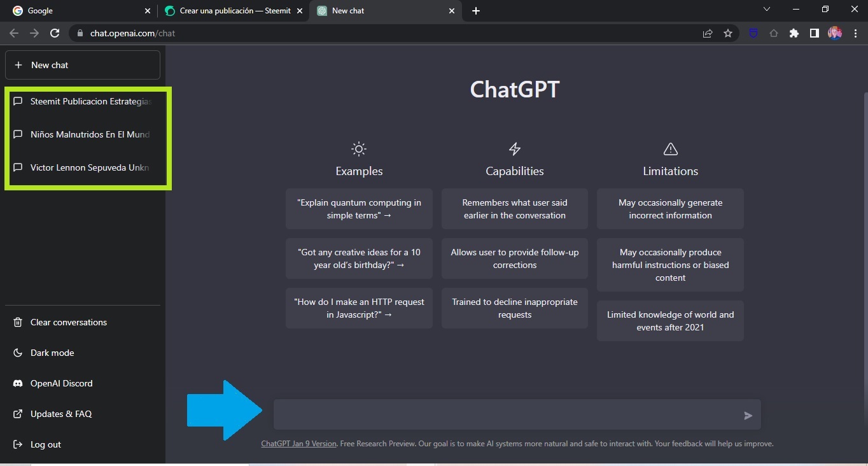Switch to the Crear una publicación — Steemit tab
The width and height of the screenshot is (868, 466).
tap(233, 11)
